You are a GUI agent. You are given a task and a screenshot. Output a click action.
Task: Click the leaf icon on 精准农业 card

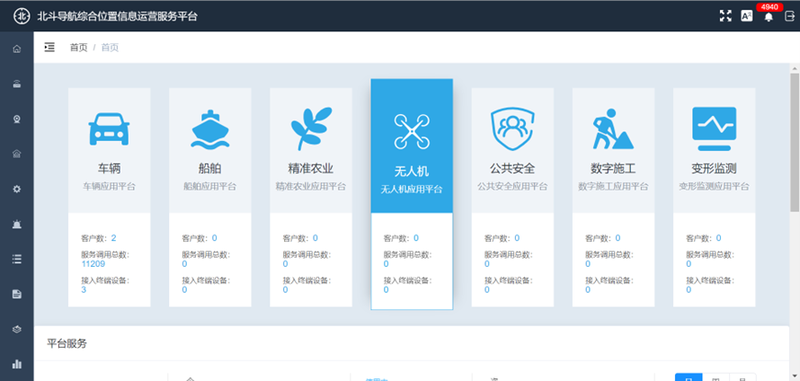click(x=311, y=129)
